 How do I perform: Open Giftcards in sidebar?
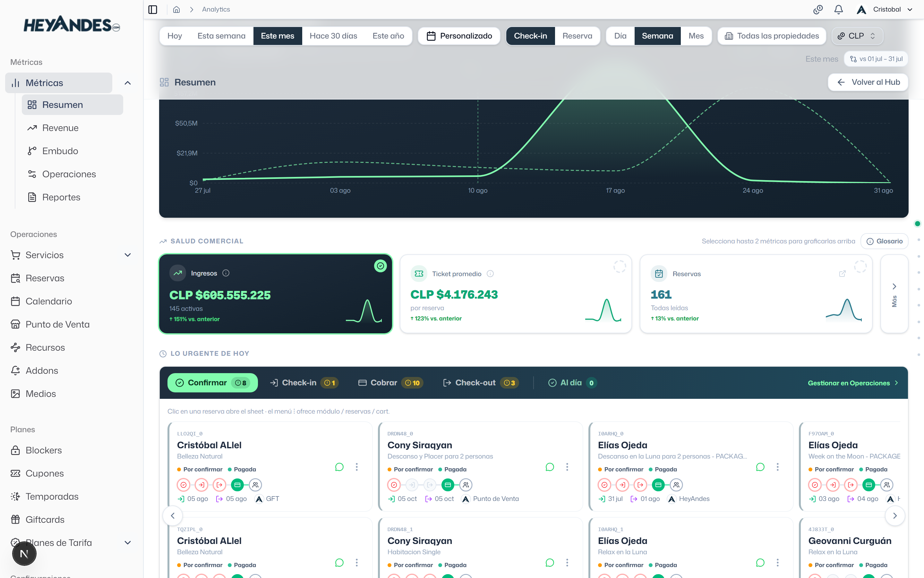(x=45, y=520)
